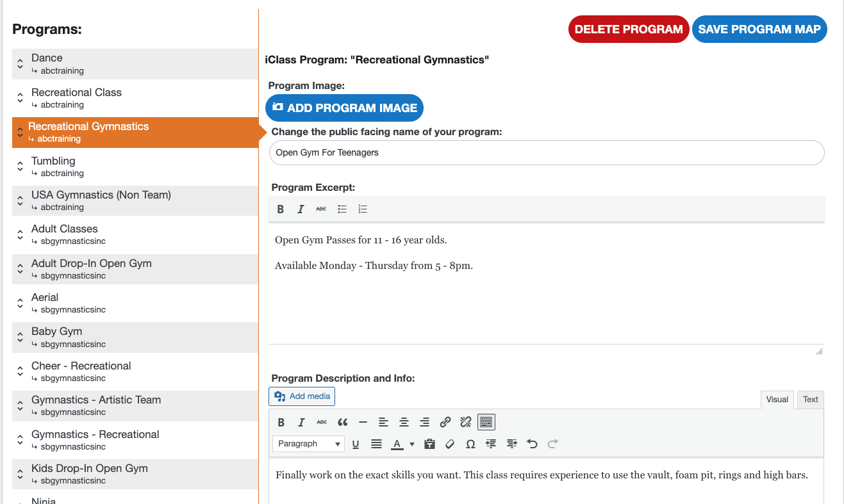Open the text color dropdown arrow
This screenshot has height=504, width=844.
(412, 444)
